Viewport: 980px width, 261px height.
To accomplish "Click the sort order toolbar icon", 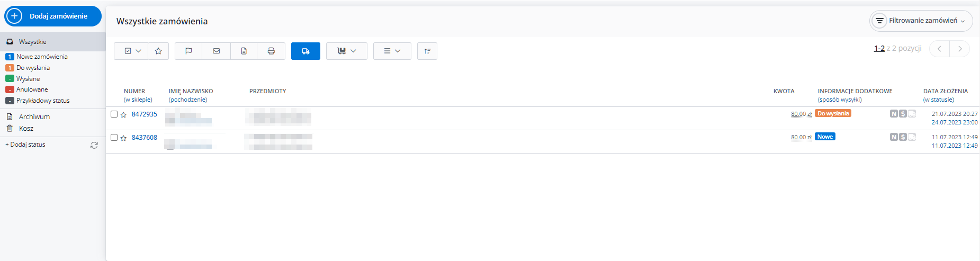I will click(427, 51).
